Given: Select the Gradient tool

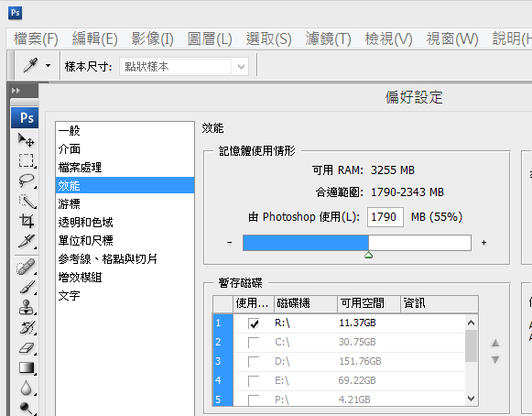Looking at the screenshot, I should point(27,367).
